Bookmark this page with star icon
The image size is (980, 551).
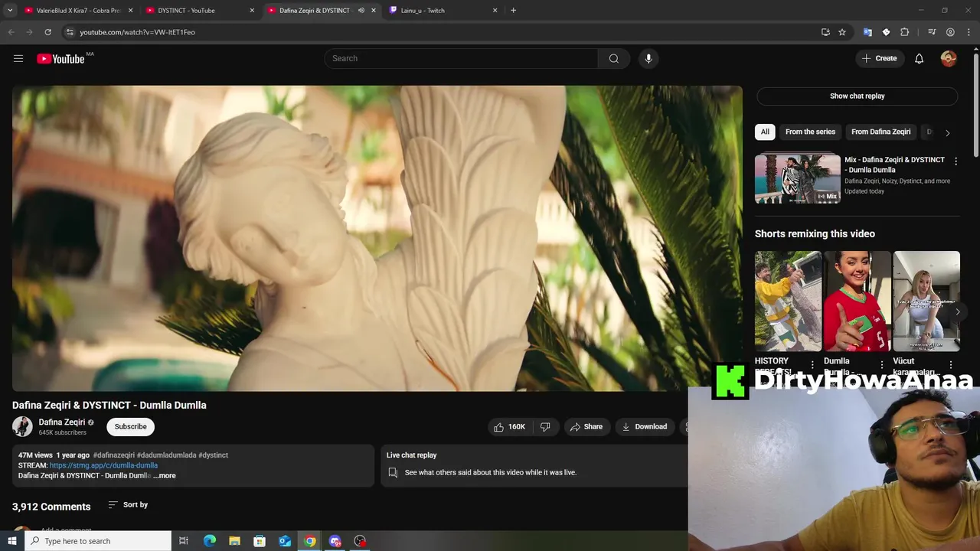click(842, 32)
